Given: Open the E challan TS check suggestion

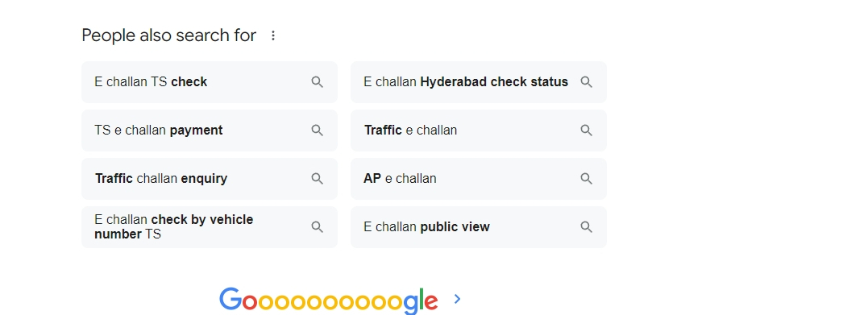Looking at the screenshot, I should [x=210, y=82].
